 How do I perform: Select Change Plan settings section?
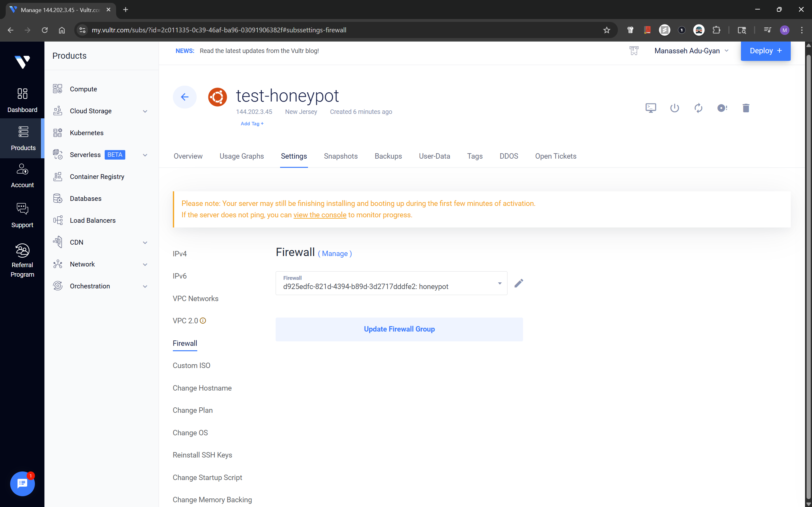click(x=193, y=411)
